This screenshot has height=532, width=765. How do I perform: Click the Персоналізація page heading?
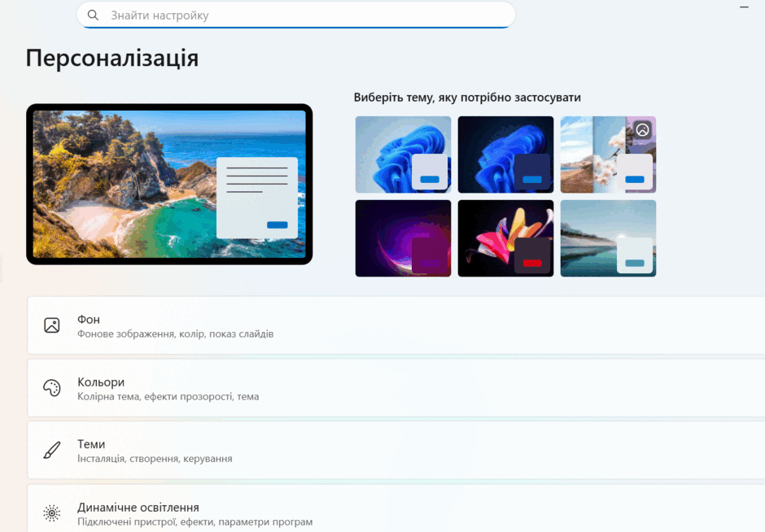[112, 59]
